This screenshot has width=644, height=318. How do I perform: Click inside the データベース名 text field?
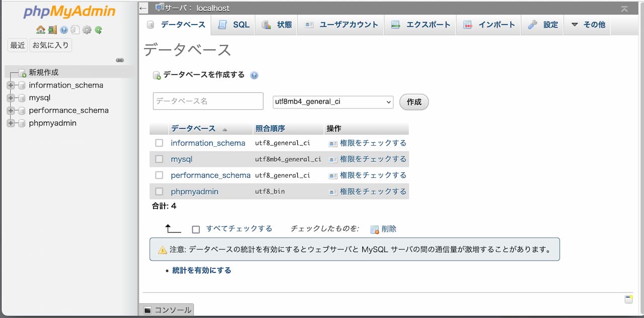tap(208, 101)
